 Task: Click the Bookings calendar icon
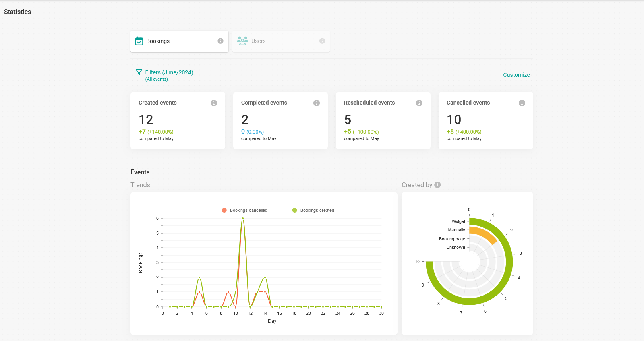tap(139, 41)
